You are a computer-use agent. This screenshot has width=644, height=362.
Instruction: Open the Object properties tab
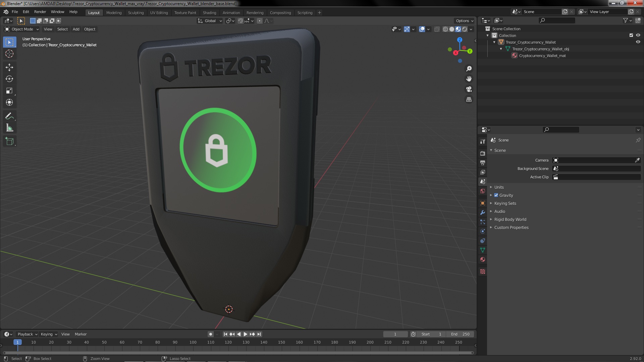point(483,203)
